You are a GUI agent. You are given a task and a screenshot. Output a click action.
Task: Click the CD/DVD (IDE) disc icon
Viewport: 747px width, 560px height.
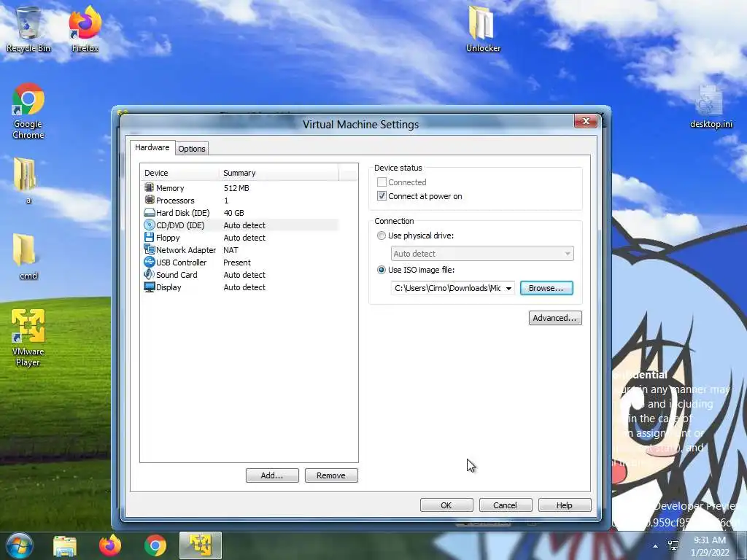click(x=150, y=225)
